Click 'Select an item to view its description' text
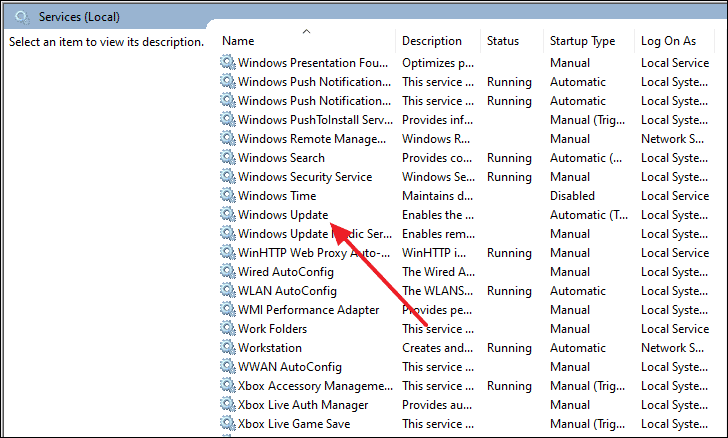 (106, 42)
